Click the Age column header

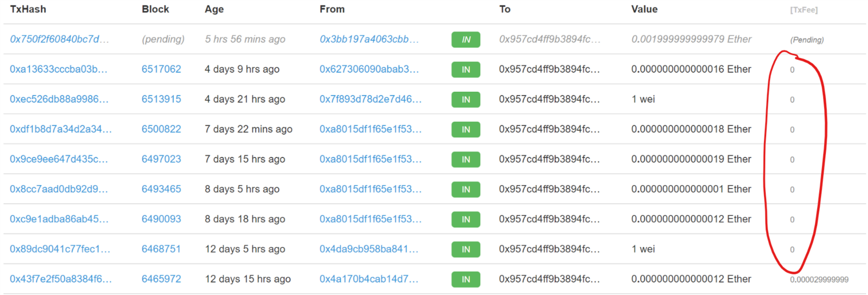(214, 9)
